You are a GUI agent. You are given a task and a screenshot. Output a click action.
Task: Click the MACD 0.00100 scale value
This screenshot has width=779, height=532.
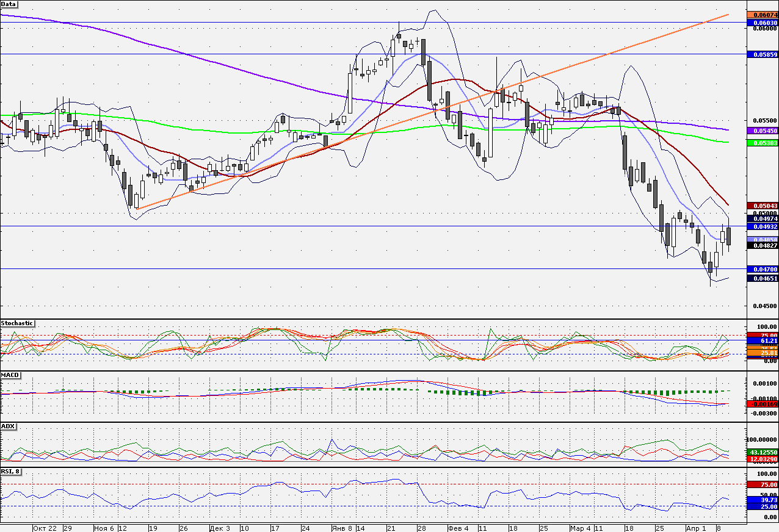point(766,384)
